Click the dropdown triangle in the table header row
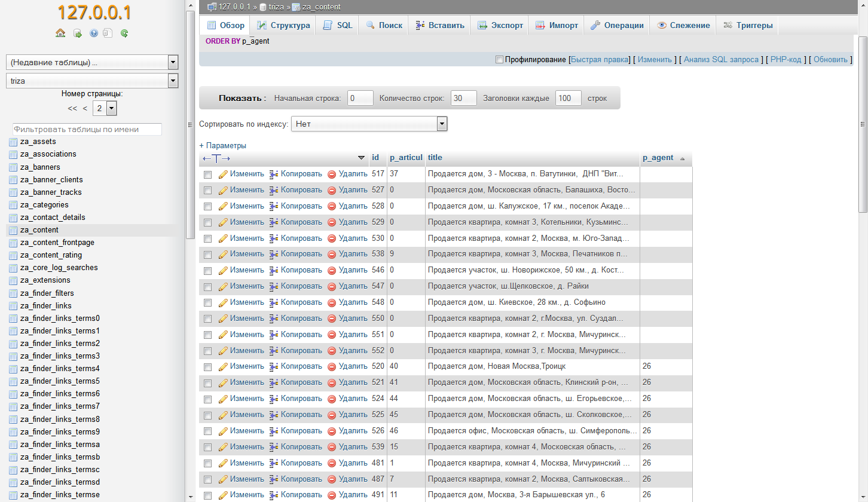Image resolution: width=868 pixels, height=502 pixels. [361, 158]
